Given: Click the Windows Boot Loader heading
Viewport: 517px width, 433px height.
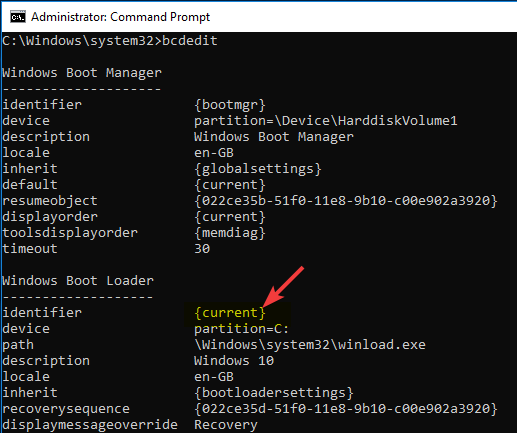Looking at the screenshot, I should tap(78, 281).
